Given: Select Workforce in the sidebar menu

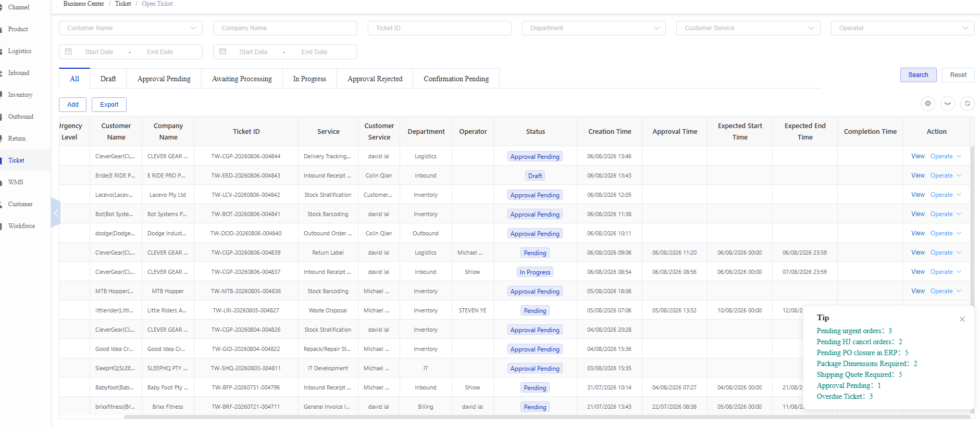Looking at the screenshot, I should [22, 226].
